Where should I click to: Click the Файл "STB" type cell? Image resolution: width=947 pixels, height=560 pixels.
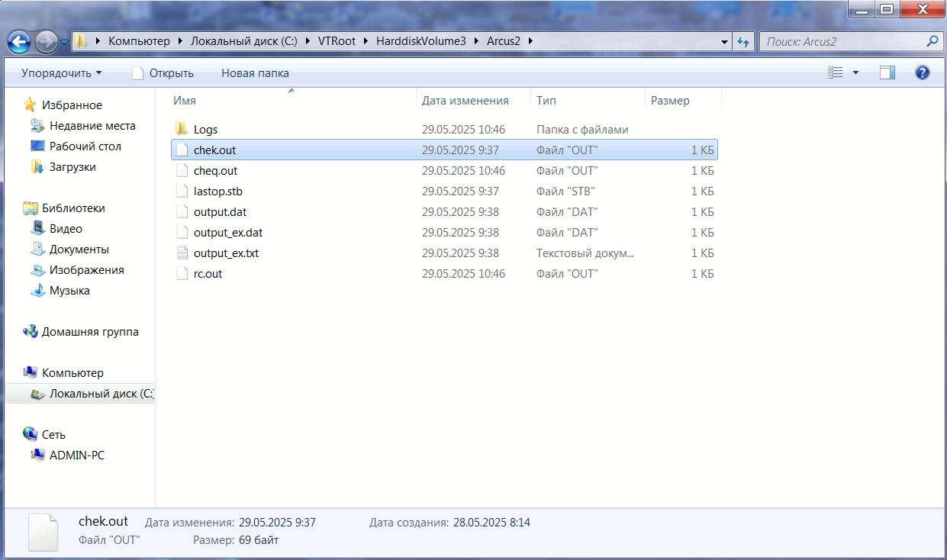[565, 191]
